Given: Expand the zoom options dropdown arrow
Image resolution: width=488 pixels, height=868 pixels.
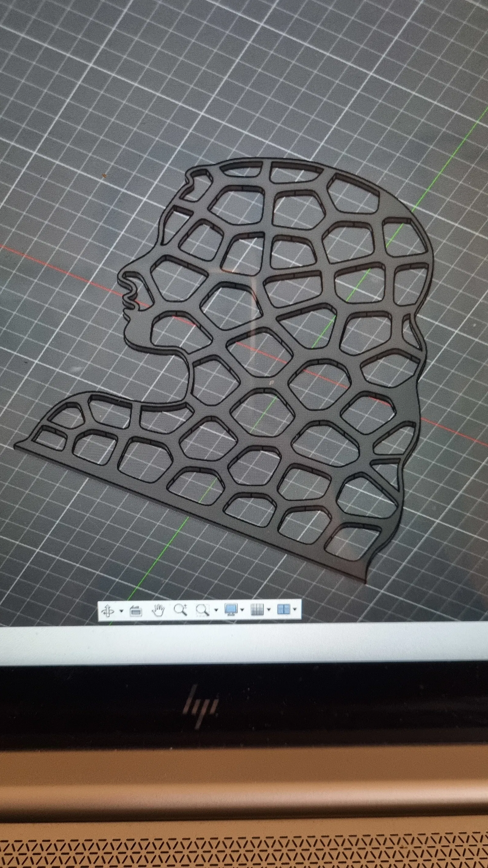Looking at the screenshot, I should (216, 610).
